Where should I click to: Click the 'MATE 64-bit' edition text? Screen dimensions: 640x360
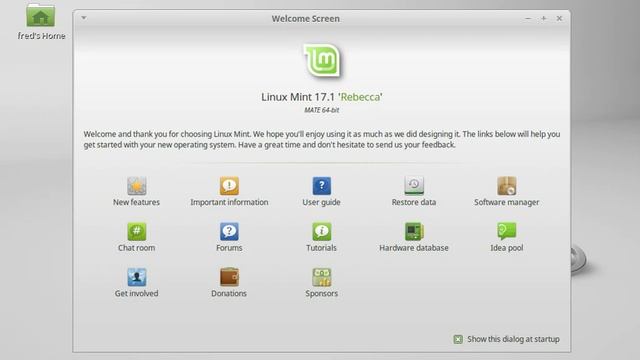[322, 110]
